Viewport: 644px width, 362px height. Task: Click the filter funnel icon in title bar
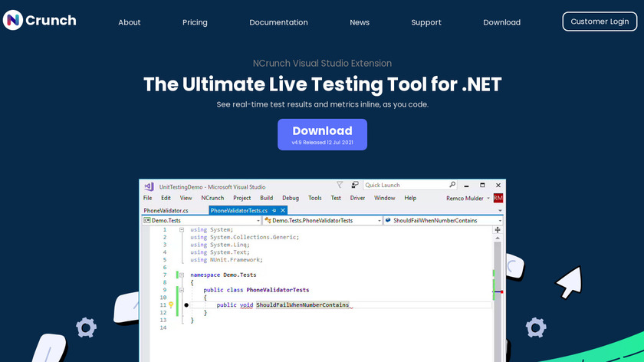339,185
